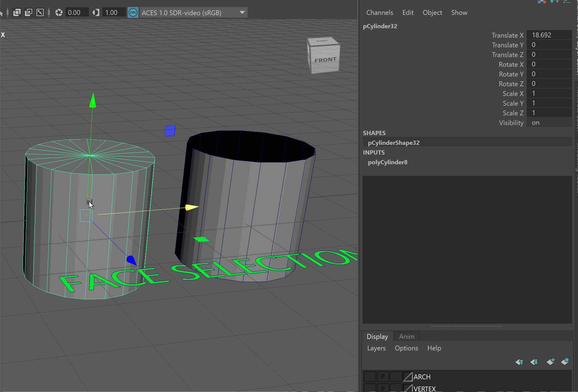Open the layer editor Options menu
578x392 pixels.
pyautogui.click(x=406, y=348)
